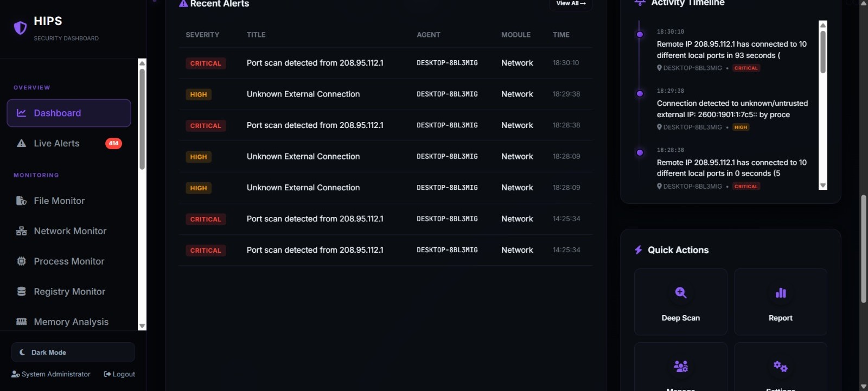Select the 18:30:10 timeline marker dot
Screen dimensions: 868x391
click(640, 34)
